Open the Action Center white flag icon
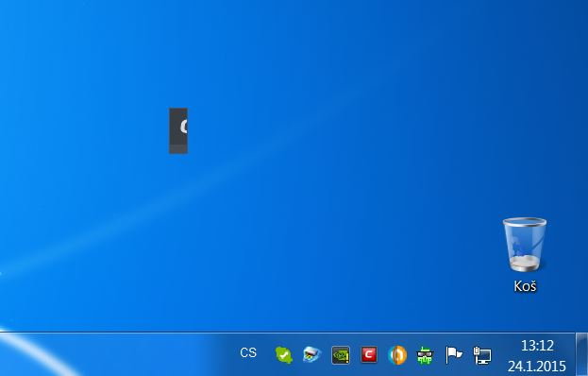The width and height of the screenshot is (588, 376). (454, 355)
